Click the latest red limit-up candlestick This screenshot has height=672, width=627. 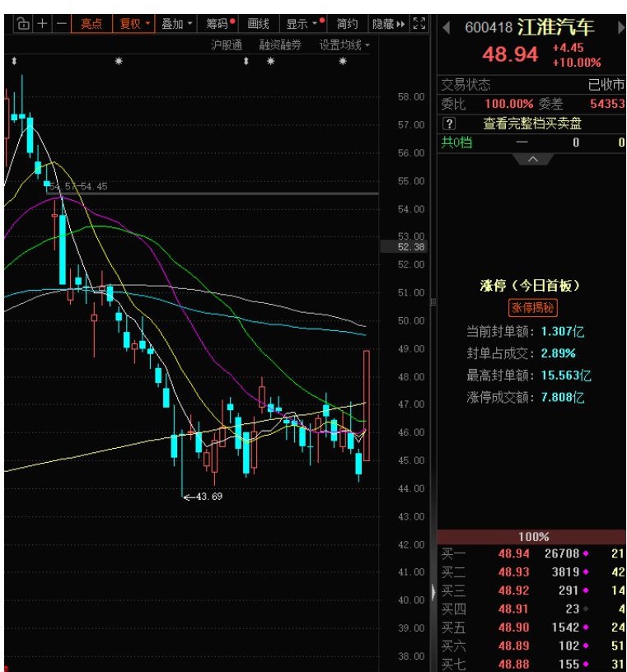point(367,405)
